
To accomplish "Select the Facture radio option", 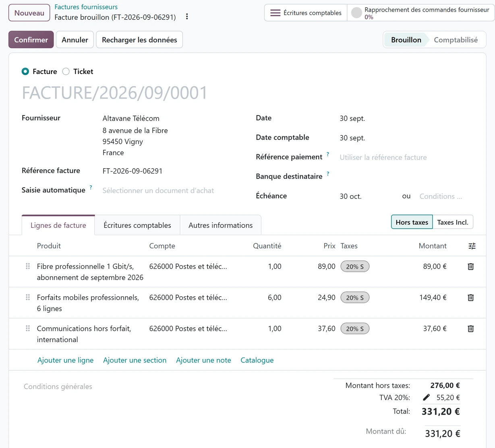I will click(x=25, y=71).
